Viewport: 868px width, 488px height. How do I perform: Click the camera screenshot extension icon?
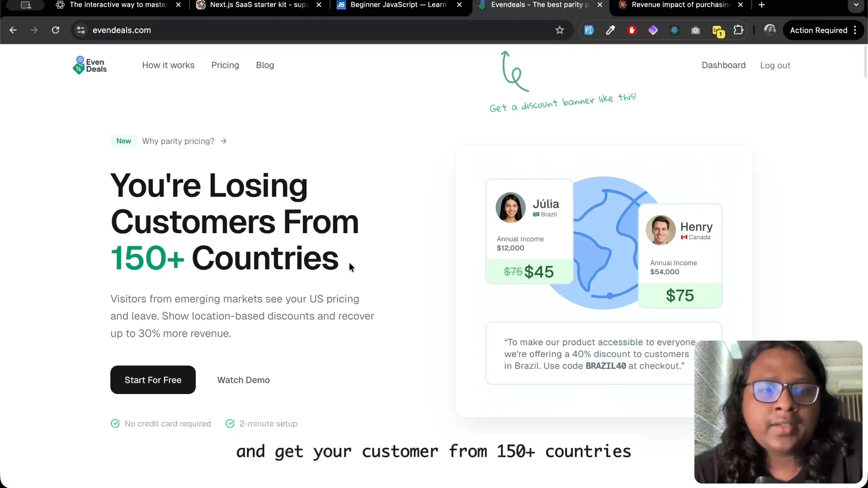(695, 30)
